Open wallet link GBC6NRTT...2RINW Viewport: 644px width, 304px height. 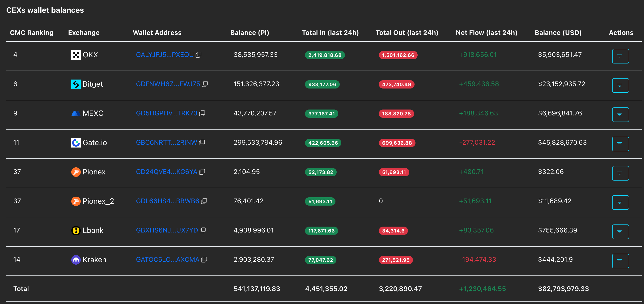click(166, 143)
